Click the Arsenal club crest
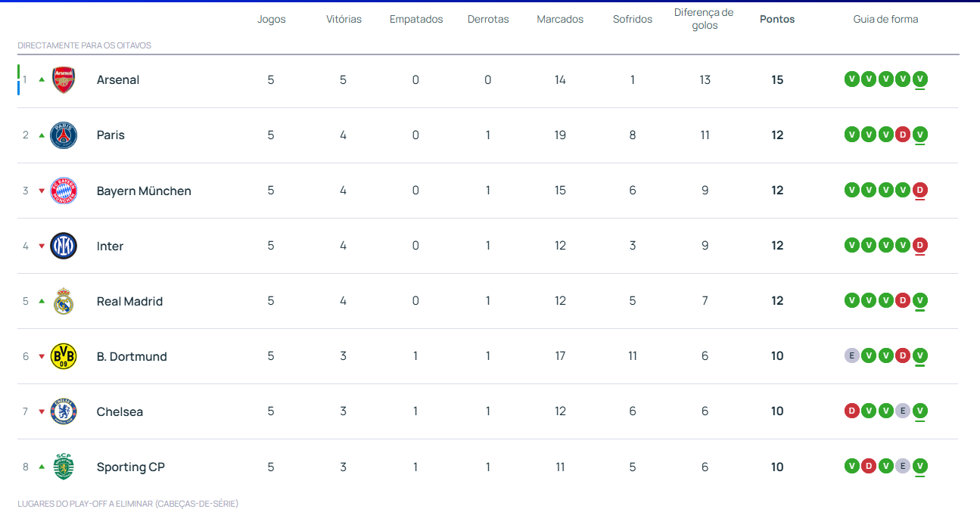The width and height of the screenshot is (980, 512). point(64,80)
